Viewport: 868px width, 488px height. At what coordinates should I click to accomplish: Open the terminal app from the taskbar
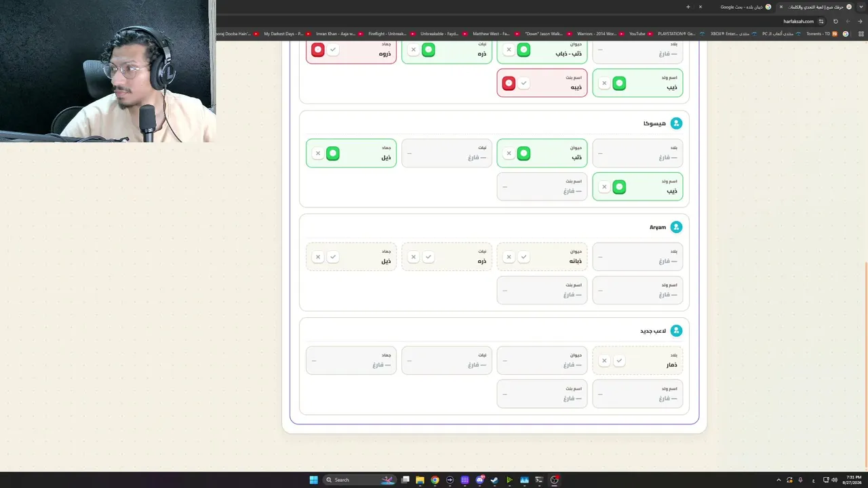click(x=539, y=480)
